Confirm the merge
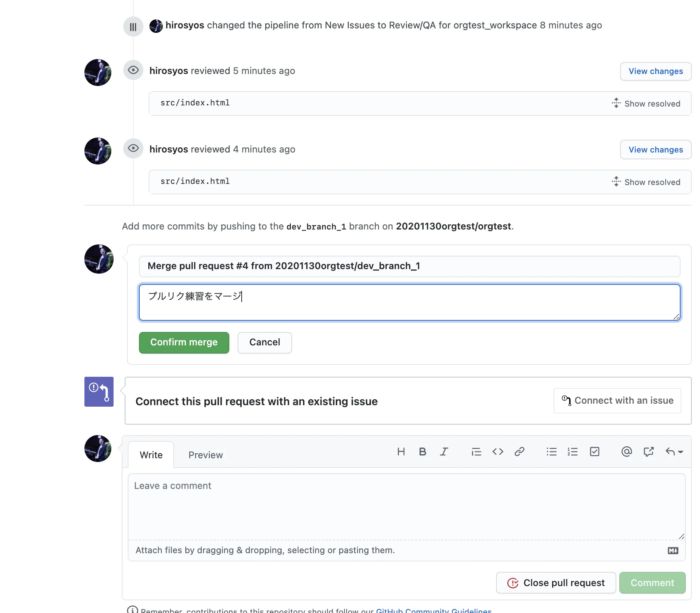The width and height of the screenshot is (700, 613). [x=184, y=343]
